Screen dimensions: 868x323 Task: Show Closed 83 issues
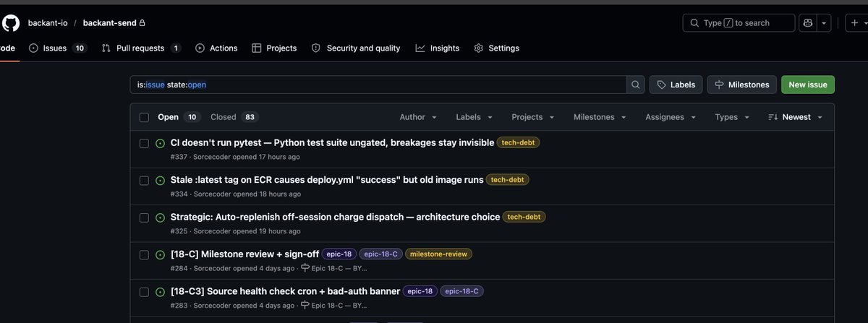[x=234, y=117]
